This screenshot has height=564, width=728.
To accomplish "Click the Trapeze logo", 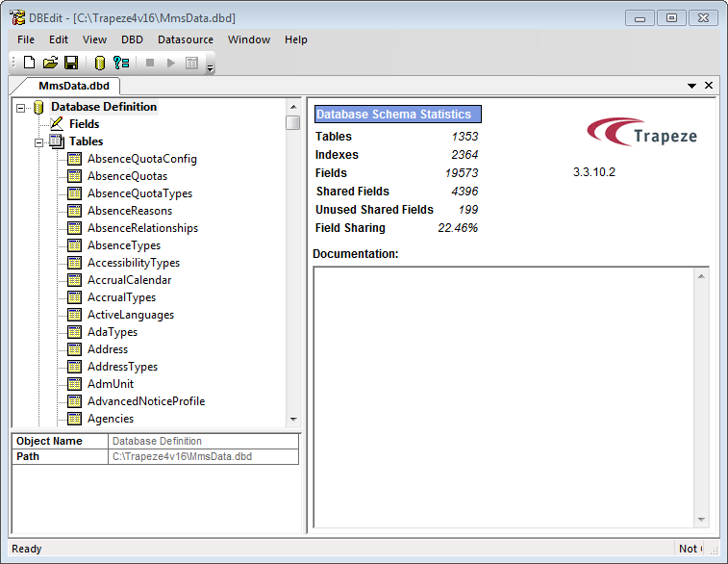I will click(x=641, y=132).
